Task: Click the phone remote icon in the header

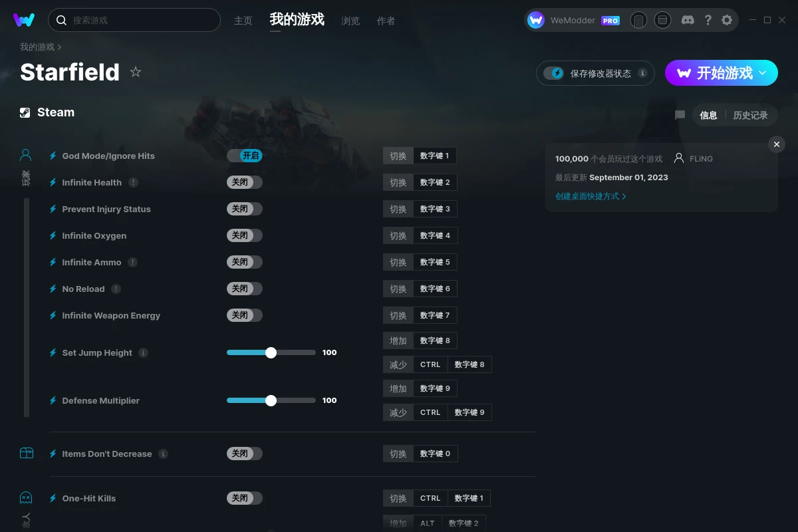Action: pyautogui.click(x=638, y=20)
